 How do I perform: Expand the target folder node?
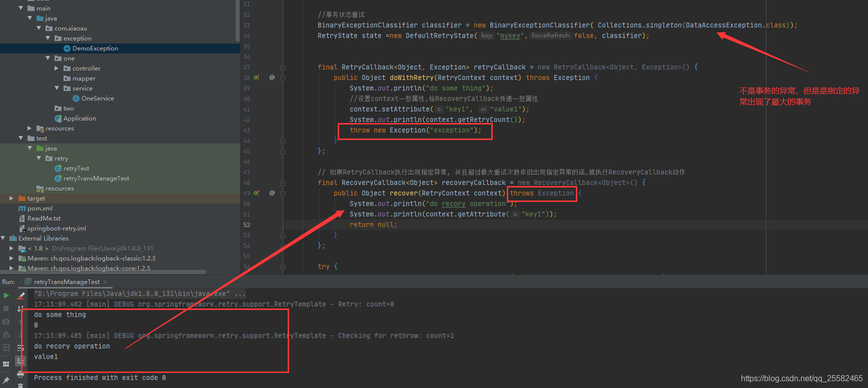(12, 198)
